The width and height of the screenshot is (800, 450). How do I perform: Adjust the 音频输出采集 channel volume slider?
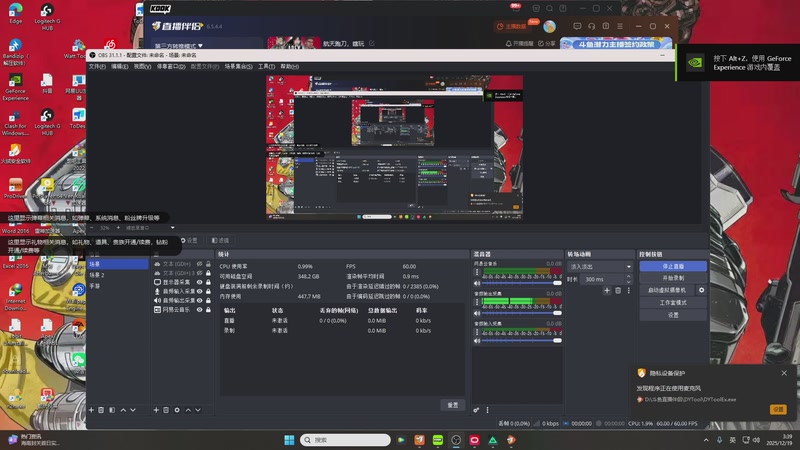[x=521, y=313]
